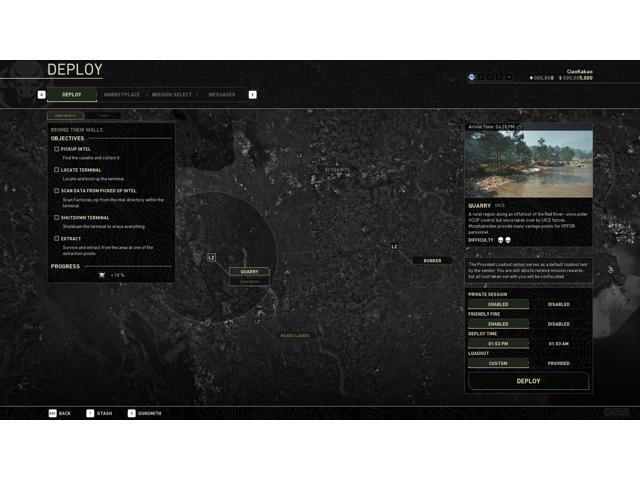Choose the 01:03 AM deploy time

coord(558,343)
